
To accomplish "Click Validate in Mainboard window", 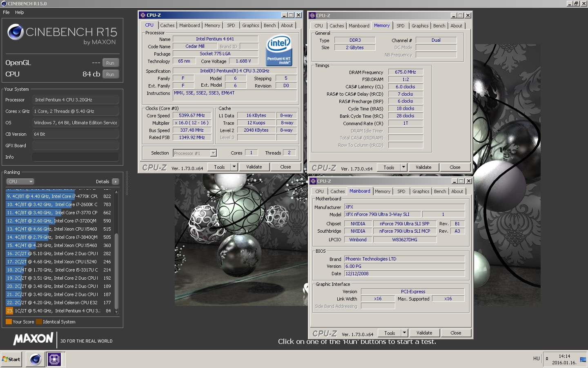I will (424, 333).
